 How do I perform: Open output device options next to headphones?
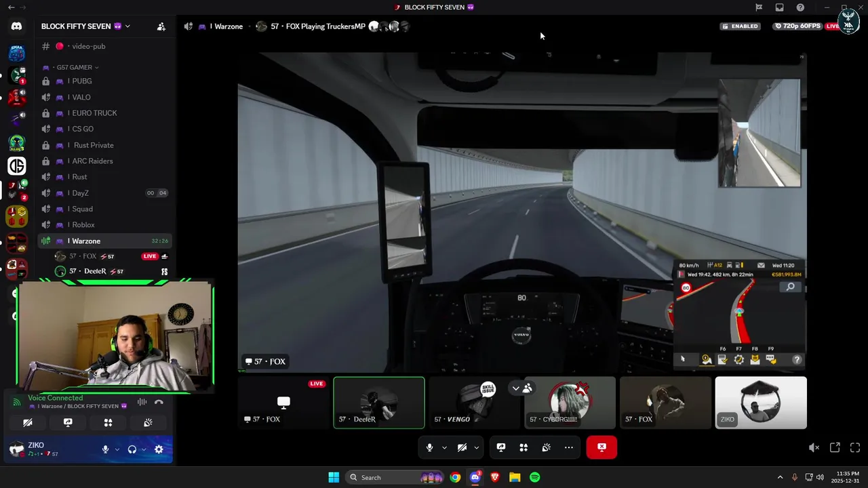coord(143,449)
